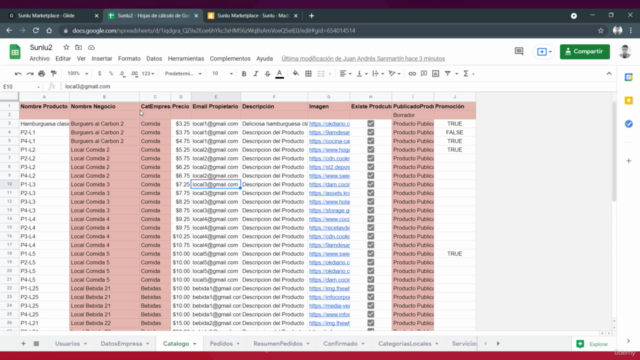Image resolution: width=640 pixels, height=360 pixels.
Task: Switch to the Pedidos sheet tab
Action: [221, 344]
